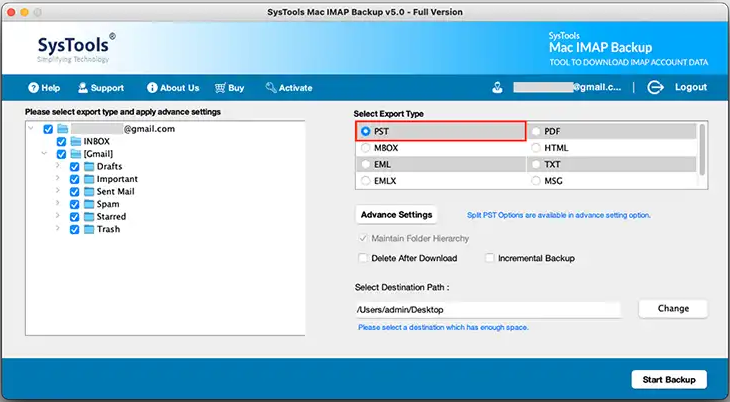730x402 pixels.
Task: Select the MSG export type
Action: (536, 181)
